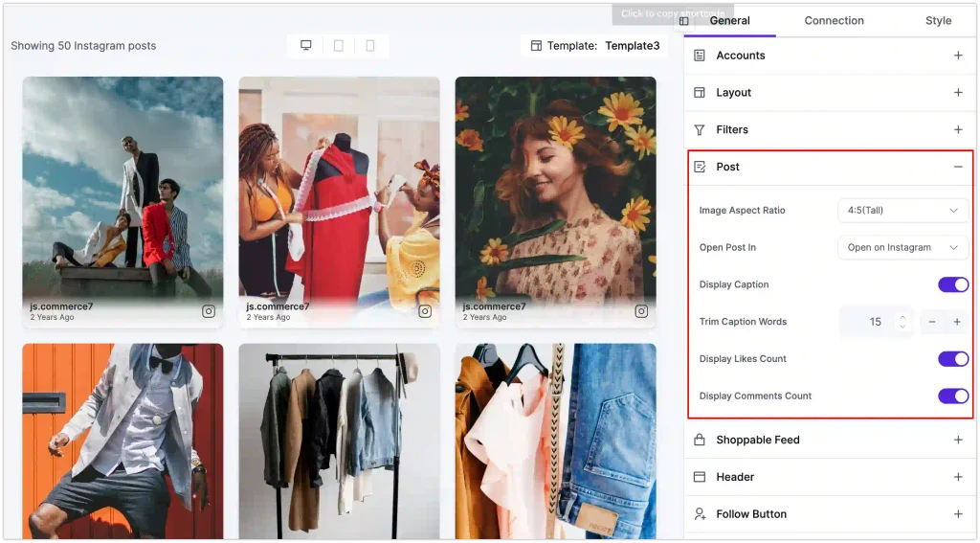Screen dimensions: 980x543
Task: Open the Image Aspect Ratio dropdown
Action: coord(903,211)
